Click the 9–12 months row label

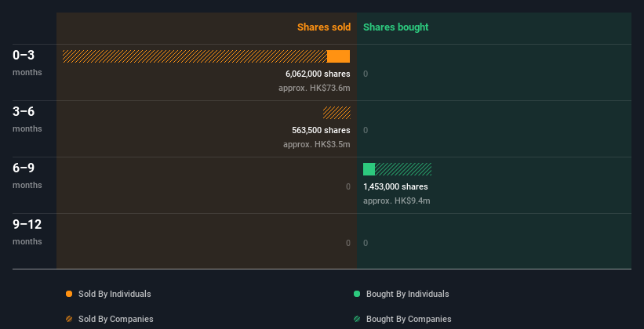[x=27, y=232]
